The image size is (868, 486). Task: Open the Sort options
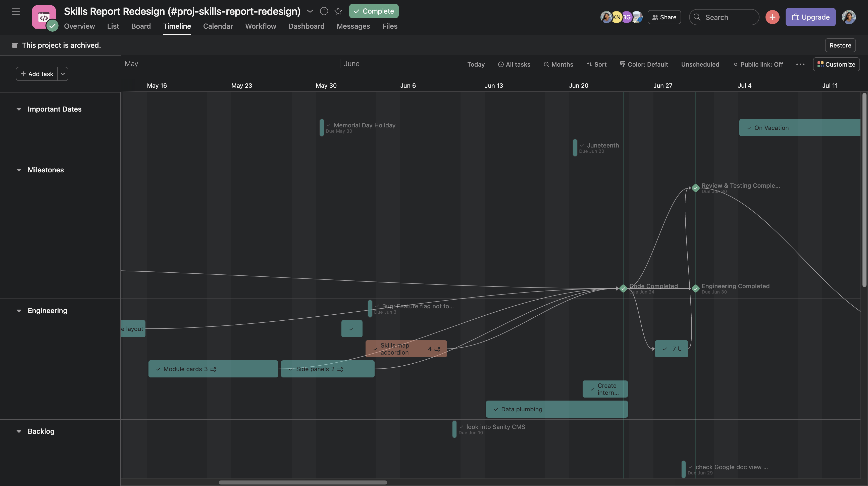coord(596,64)
